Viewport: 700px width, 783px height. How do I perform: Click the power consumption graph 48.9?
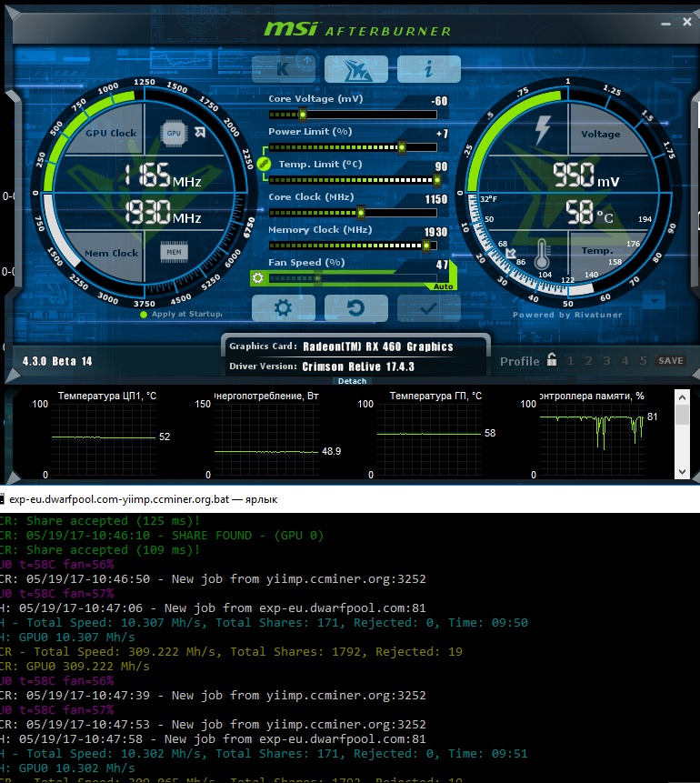click(266, 440)
